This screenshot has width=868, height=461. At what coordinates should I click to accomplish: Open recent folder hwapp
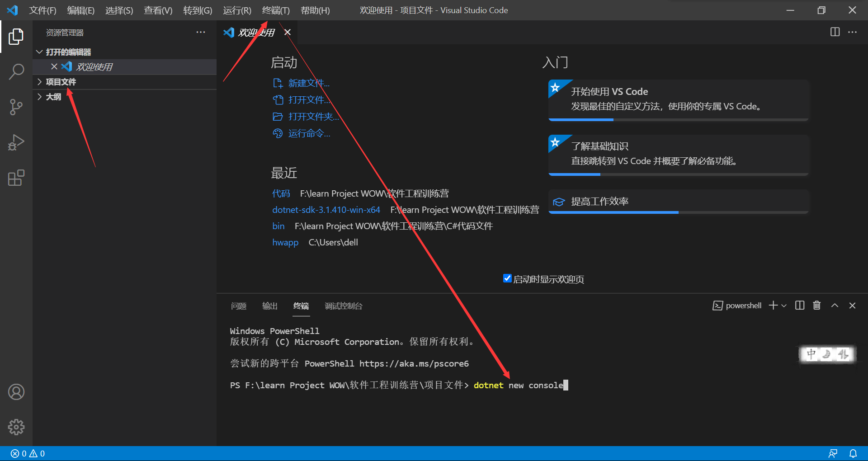tap(285, 242)
